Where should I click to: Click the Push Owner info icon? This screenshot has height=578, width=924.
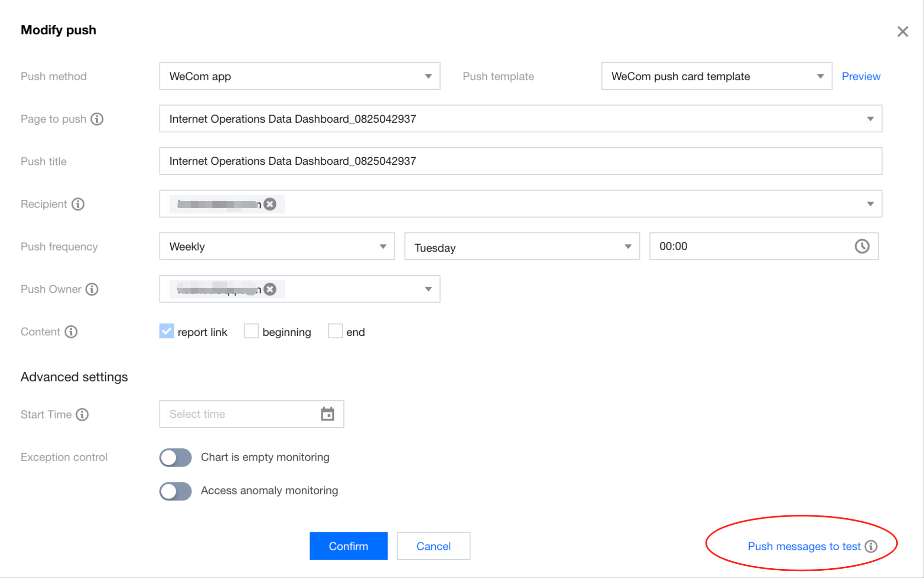tap(92, 289)
